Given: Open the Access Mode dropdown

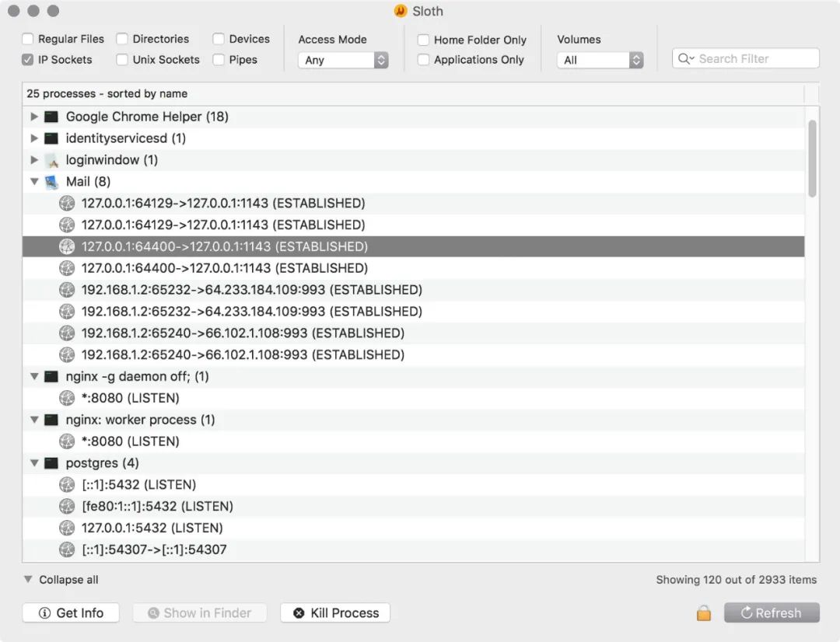Looking at the screenshot, I should click(342, 60).
